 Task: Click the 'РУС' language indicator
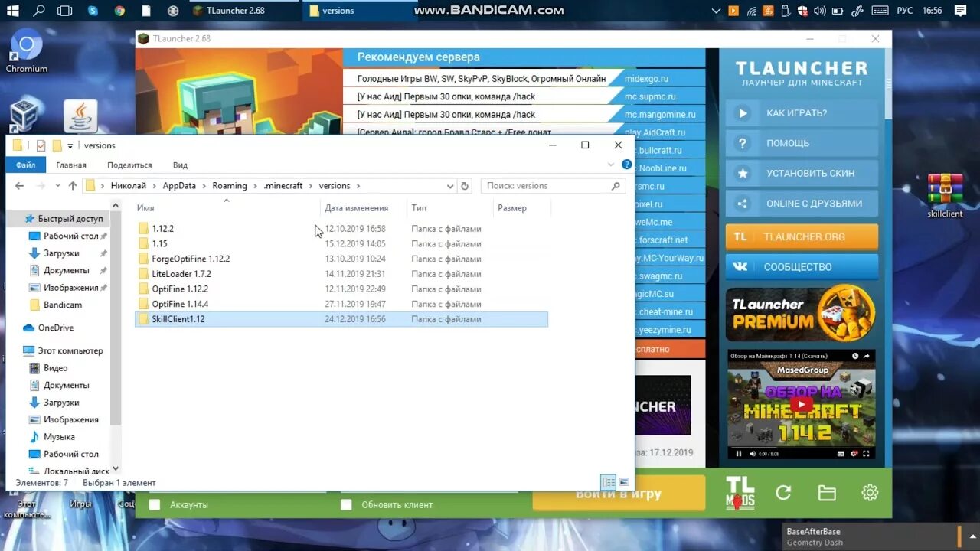(904, 11)
